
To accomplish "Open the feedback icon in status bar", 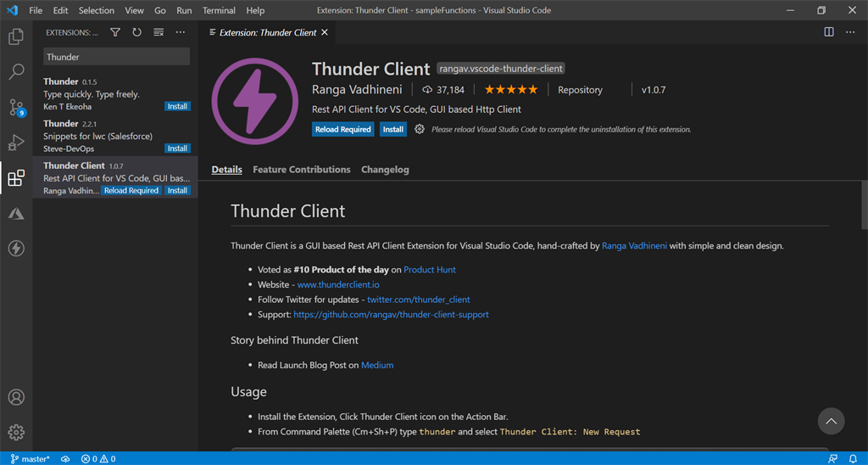I will coord(832,459).
